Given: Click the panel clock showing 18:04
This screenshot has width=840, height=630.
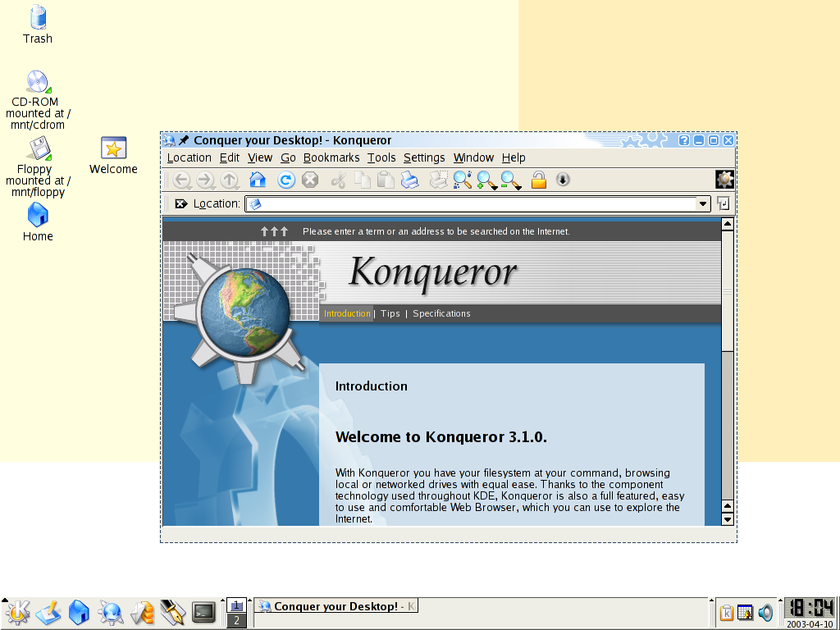Looking at the screenshot, I should 810,608.
